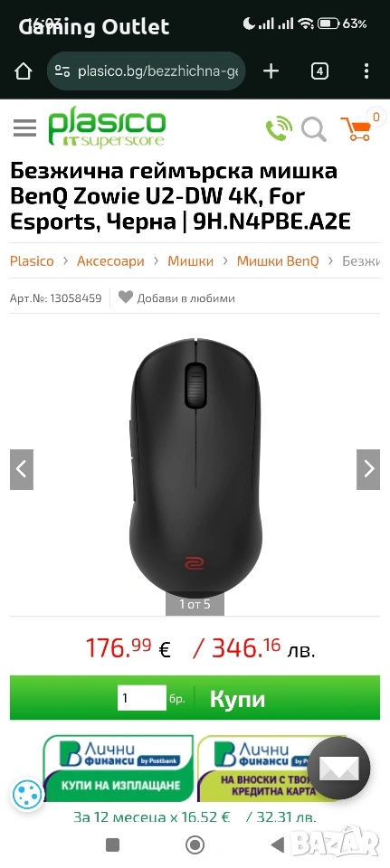Show next product image with right arrow
Screen dimensions: 390x868
click(368, 469)
